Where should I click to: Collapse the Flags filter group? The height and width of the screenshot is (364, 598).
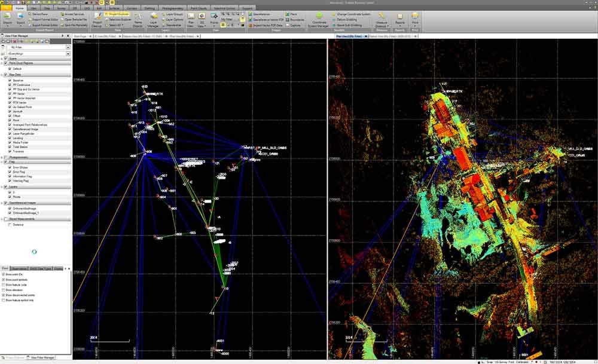(2, 162)
